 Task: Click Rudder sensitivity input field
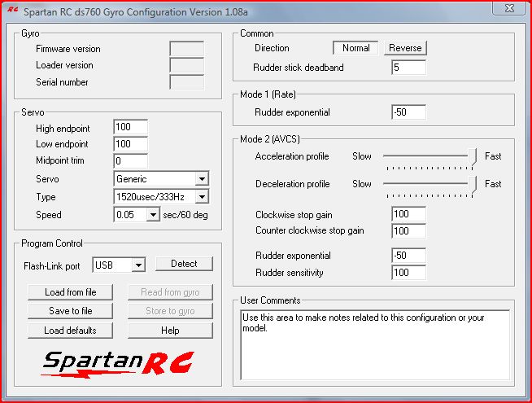point(408,272)
